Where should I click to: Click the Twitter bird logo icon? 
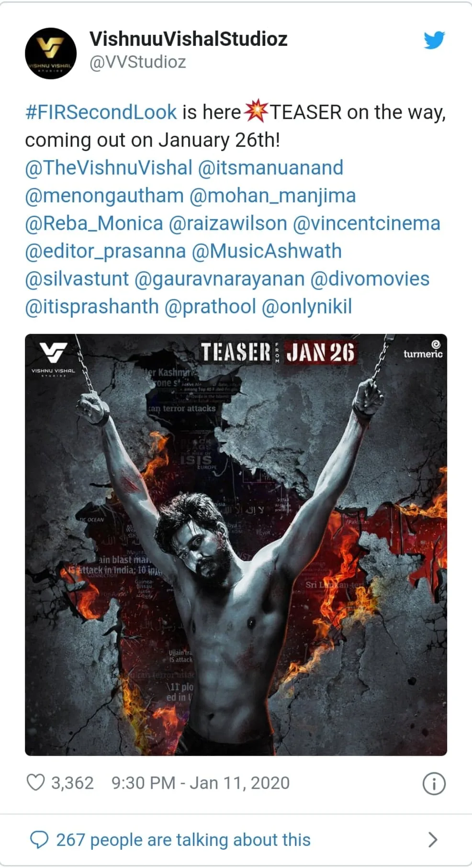pos(435,40)
